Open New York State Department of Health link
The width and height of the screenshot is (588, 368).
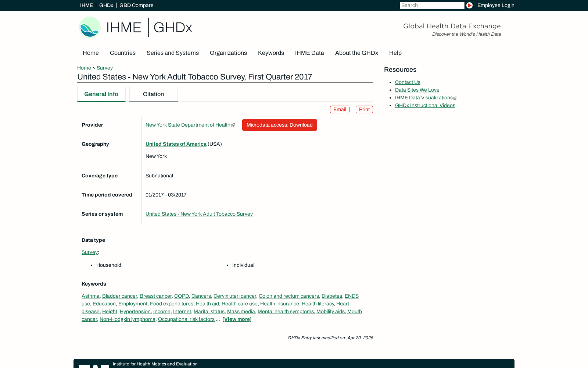click(188, 125)
